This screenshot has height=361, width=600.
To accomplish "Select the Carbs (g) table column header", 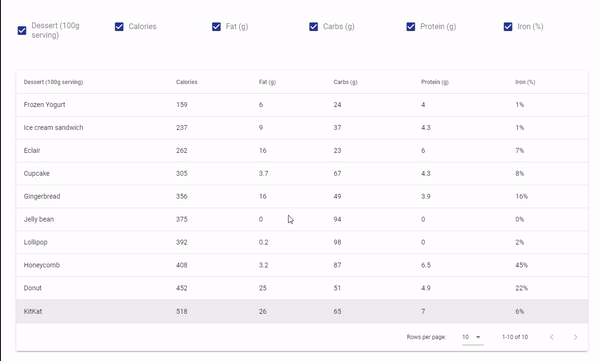I will point(345,82).
